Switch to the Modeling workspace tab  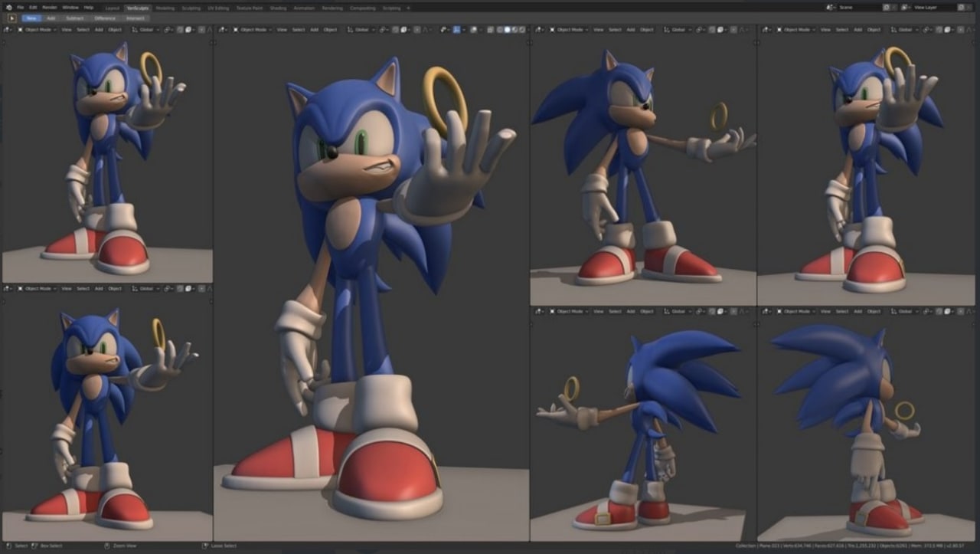coord(165,8)
